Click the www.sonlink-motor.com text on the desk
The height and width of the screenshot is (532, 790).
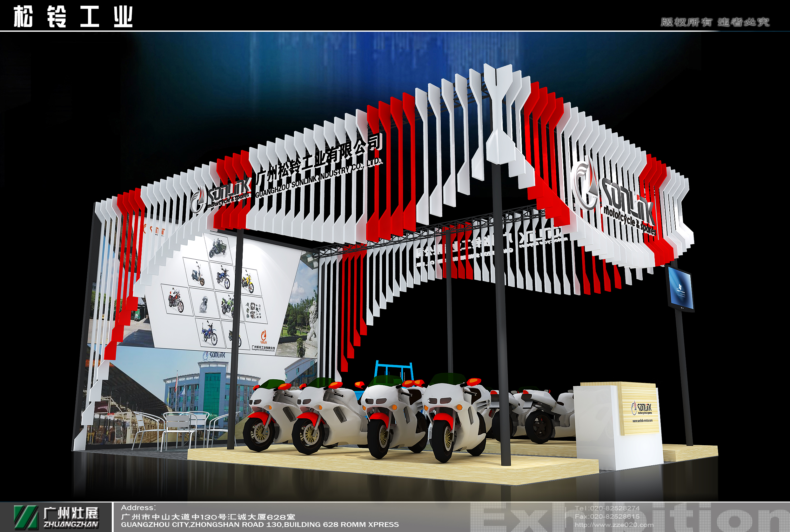click(x=642, y=421)
